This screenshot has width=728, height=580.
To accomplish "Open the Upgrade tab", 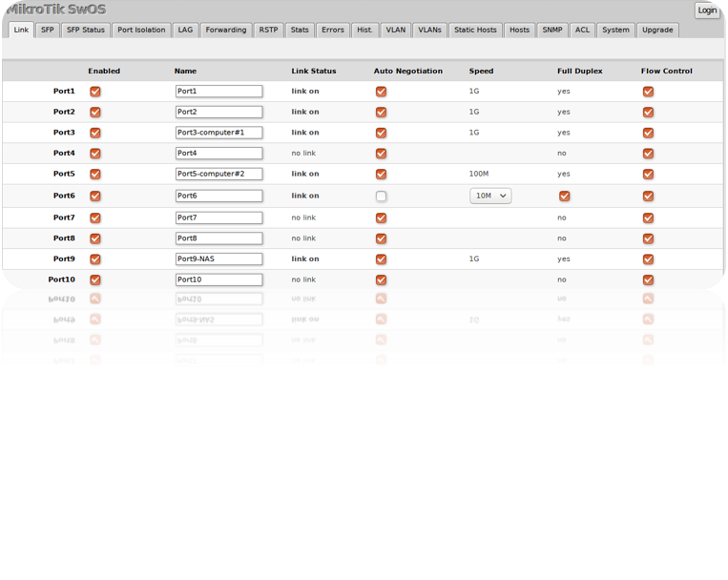I will (x=657, y=30).
